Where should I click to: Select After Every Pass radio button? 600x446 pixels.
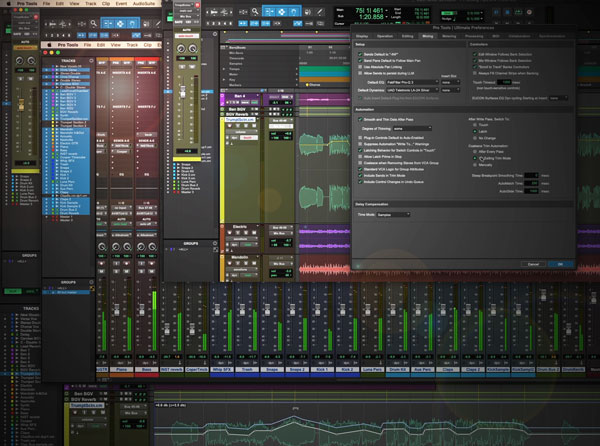(x=475, y=152)
